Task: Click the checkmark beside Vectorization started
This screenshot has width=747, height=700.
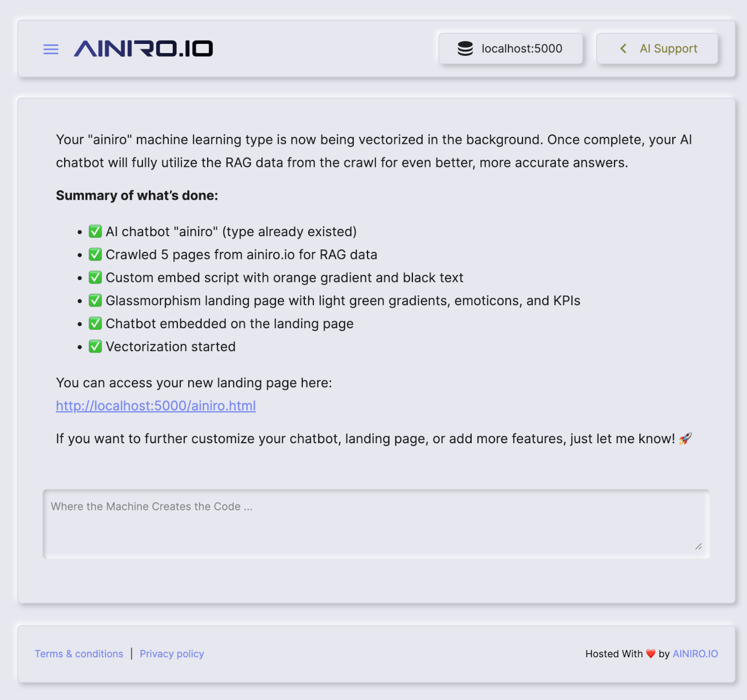Action: [95, 347]
